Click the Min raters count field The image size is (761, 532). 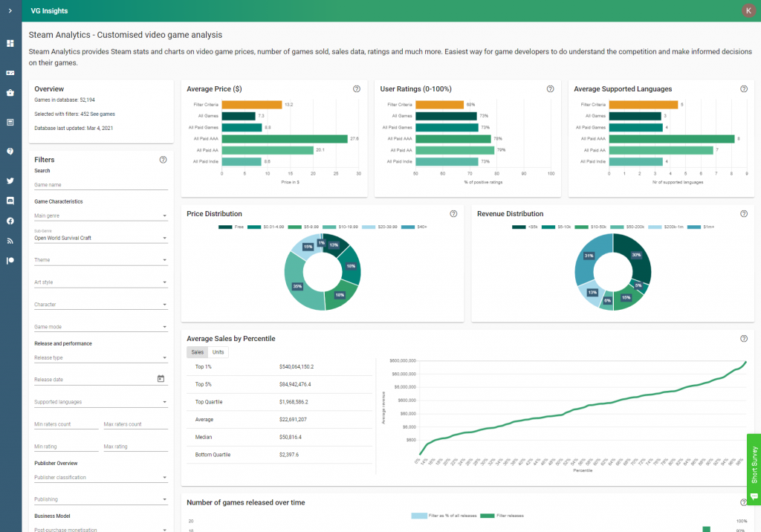pos(66,424)
